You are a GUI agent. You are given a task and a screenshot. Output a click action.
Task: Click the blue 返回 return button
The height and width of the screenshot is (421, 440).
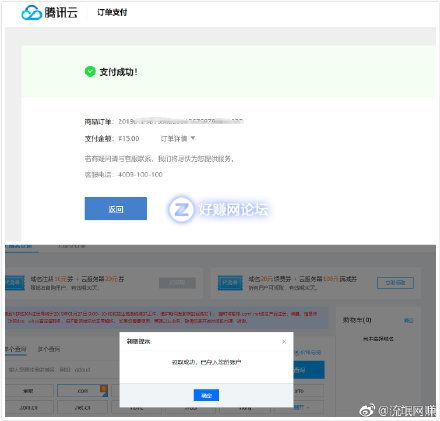coord(116,209)
